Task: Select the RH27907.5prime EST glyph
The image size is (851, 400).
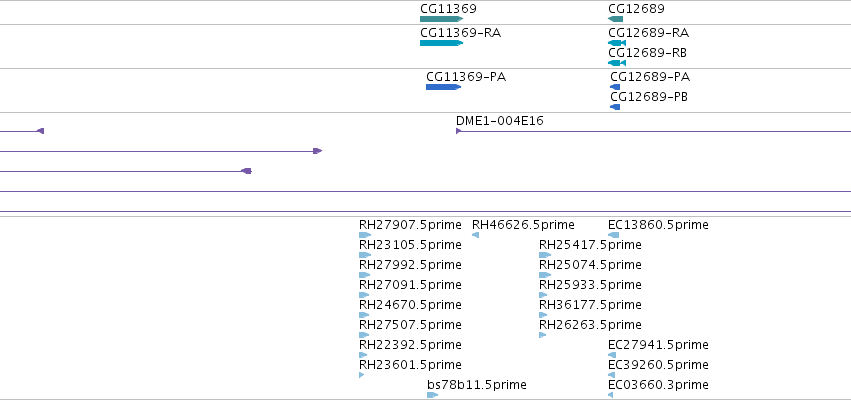Action: (x=365, y=235)
